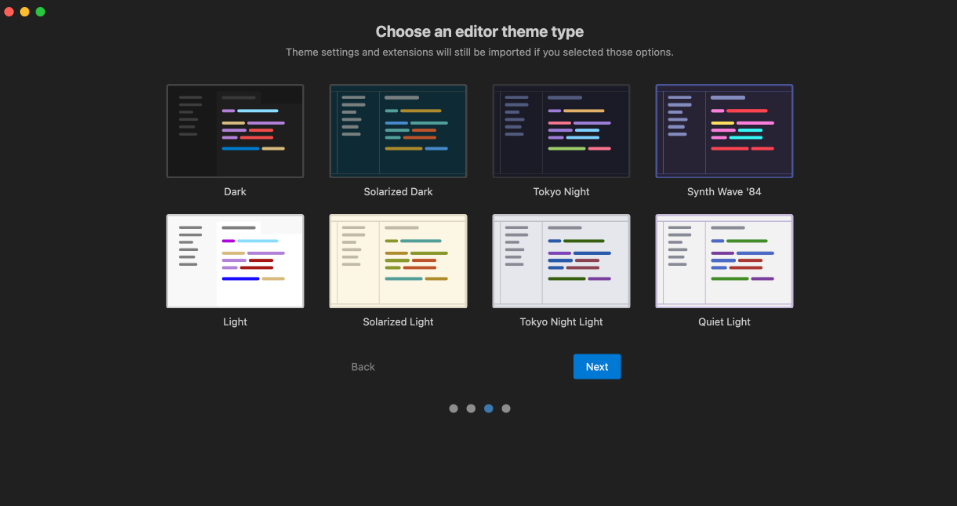The width and height of the screenshot is (957, 506).
Task: Close the window with the red button
Action: (10, 12)
